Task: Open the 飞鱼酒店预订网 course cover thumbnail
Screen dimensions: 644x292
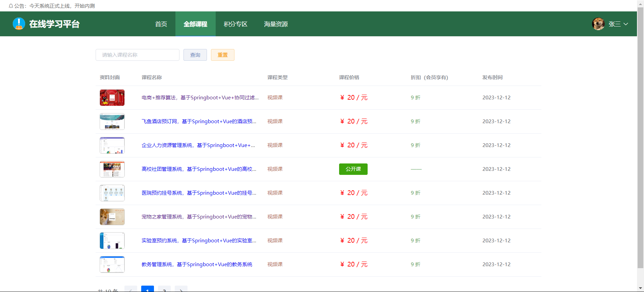Action: (112, 121)
